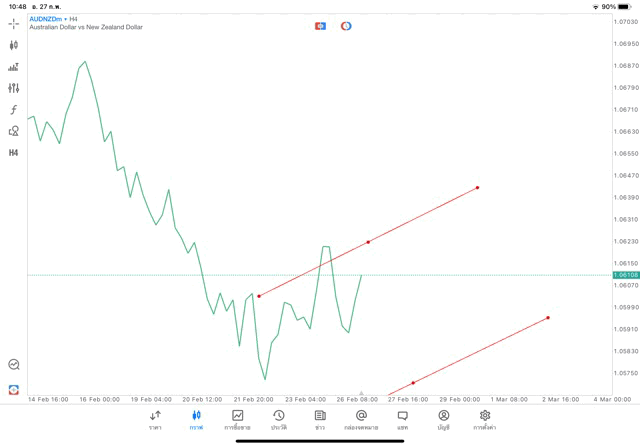Open chart search magnifier icon
The width and height of the screenshot is (640, 447).
point(14,365)
